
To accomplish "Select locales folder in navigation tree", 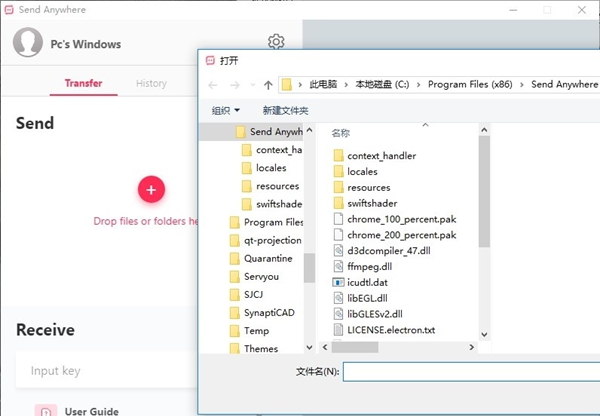I will pyautogui.click(x=264, y=168).
